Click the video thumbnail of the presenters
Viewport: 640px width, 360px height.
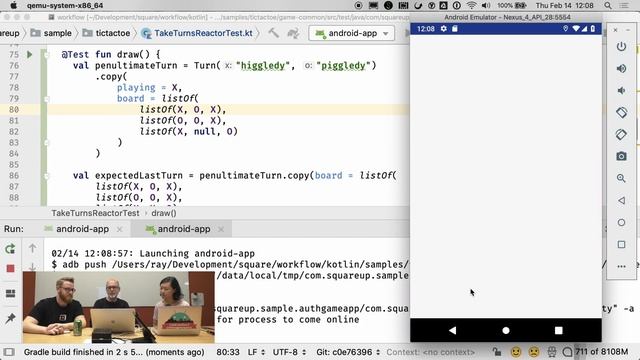point(118,307)
